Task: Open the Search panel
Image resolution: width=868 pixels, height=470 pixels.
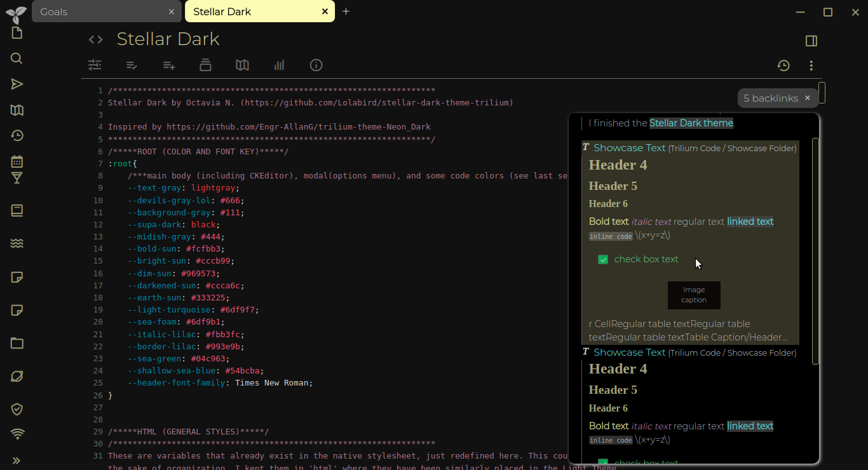Action: (16, 58)
